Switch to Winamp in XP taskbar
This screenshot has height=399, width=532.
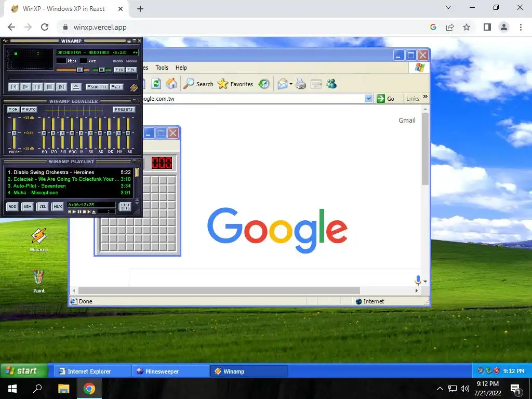[x=249, y=371]
